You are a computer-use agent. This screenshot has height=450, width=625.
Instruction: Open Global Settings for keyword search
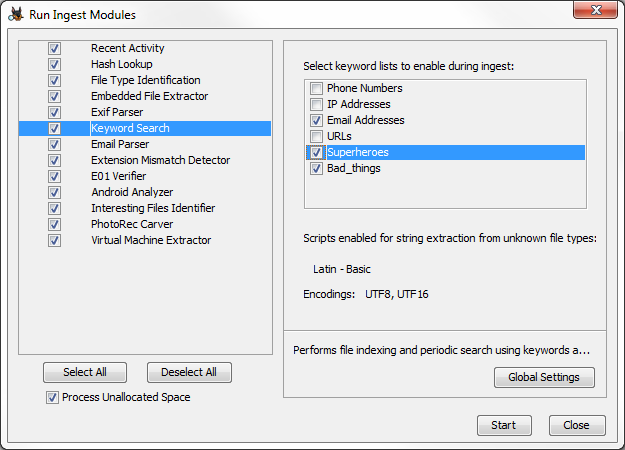click(544, 377)
